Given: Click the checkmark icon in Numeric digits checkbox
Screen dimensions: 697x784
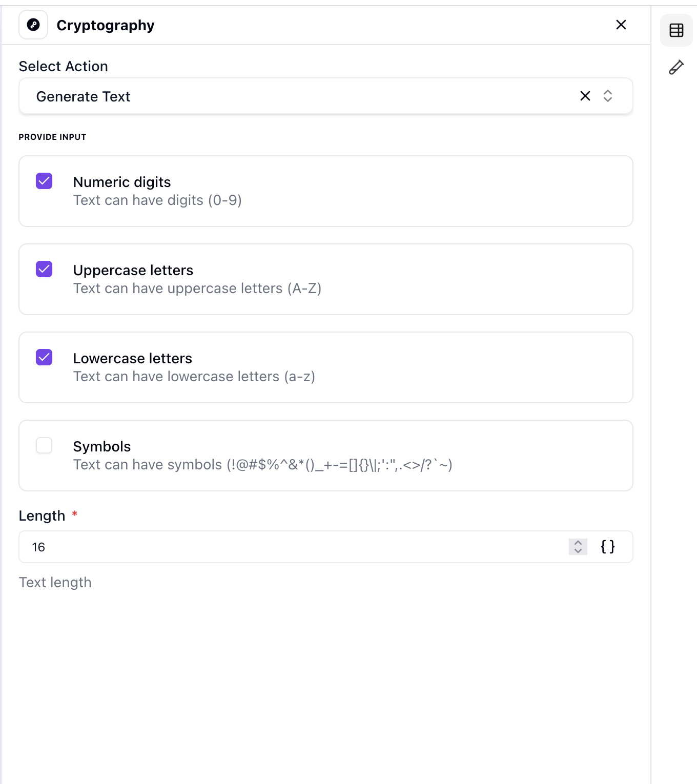Looking at the screenshot, I should pos(44,181).
